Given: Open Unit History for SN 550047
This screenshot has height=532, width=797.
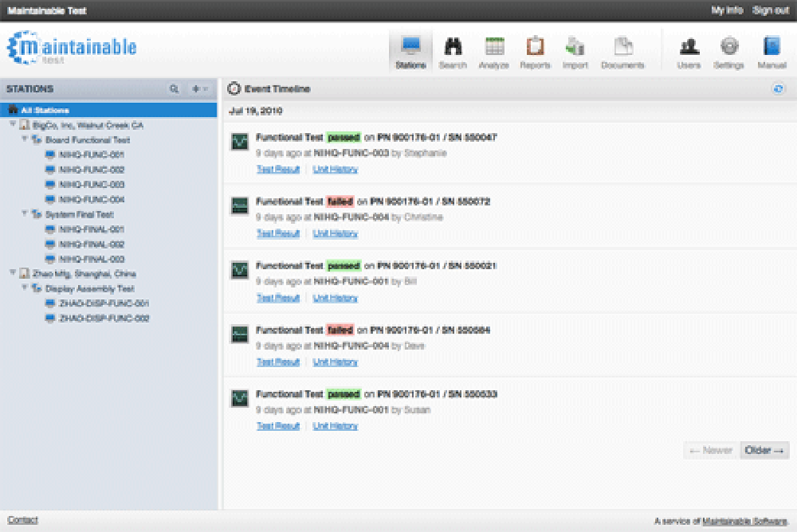Looking at the screenshot, I should click(x=335, y=169).
